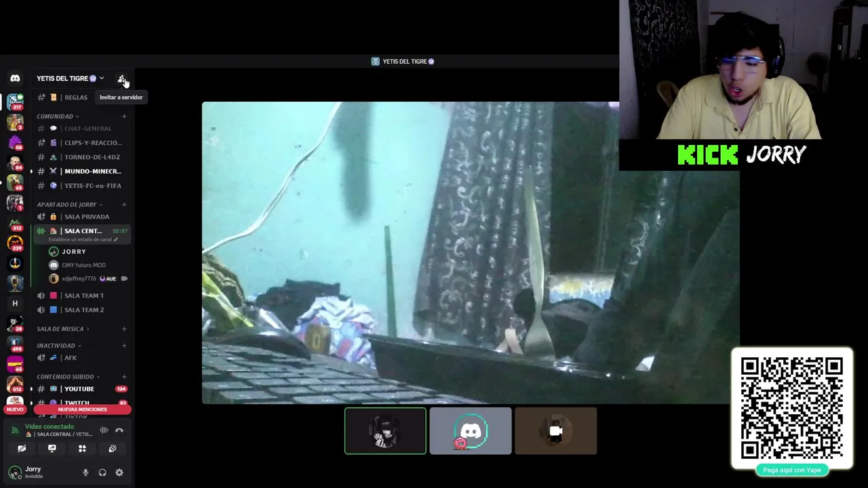Add channel to SALA DE MUSICA category
This screenshot has height=488, width=868.
124,329
